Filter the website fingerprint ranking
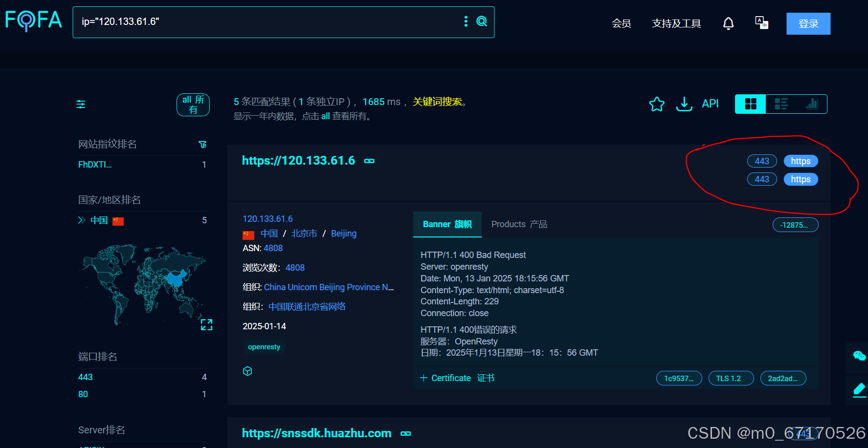Screen dimensions: 868x448 pyautogui.click(x=202, y=144)
